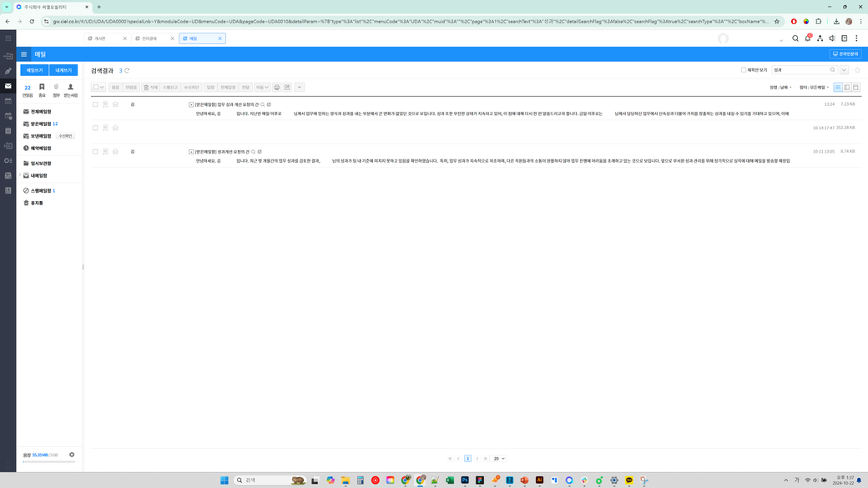Click the hamburger menu beside 메일

click(23, 54)
